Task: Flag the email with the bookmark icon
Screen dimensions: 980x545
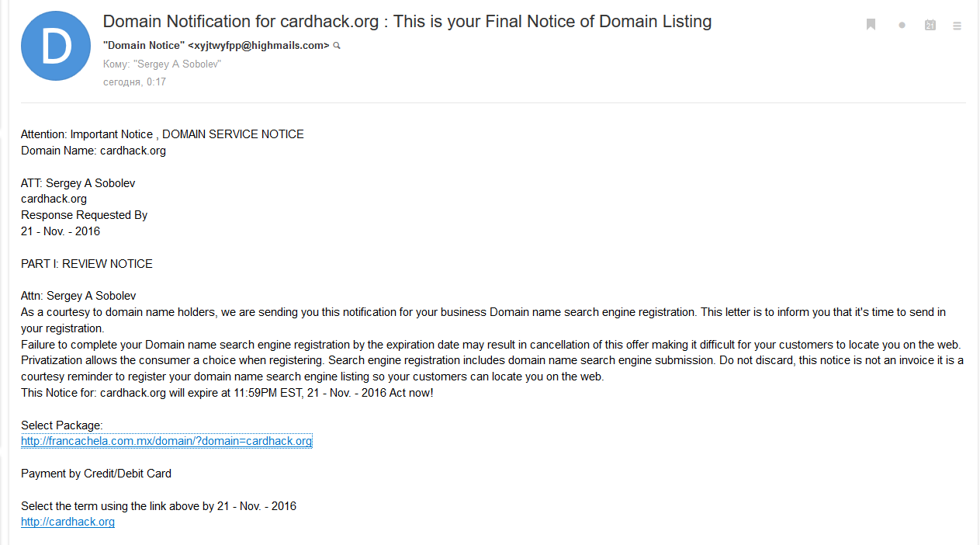Action: 871,25
